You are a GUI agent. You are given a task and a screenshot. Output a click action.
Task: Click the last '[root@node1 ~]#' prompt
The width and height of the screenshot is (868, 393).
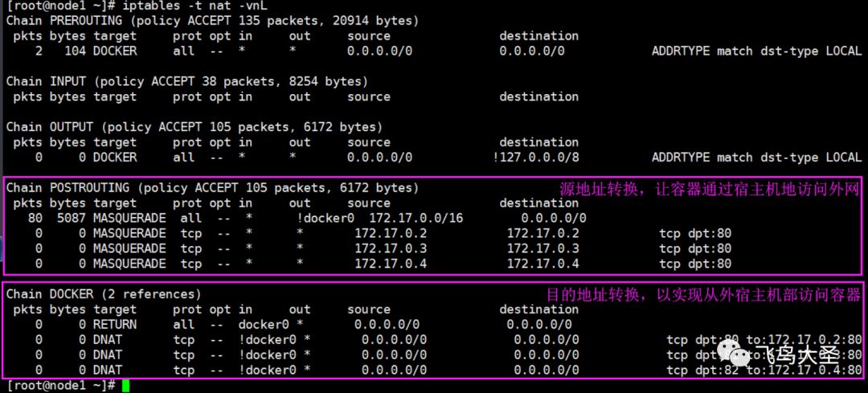61,385
